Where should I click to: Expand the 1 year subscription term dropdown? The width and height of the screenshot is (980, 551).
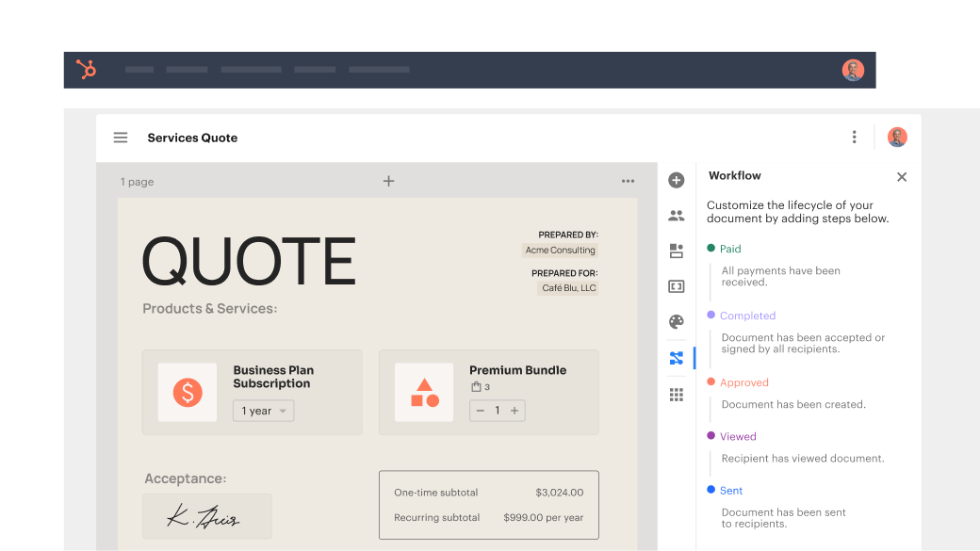click(263, 410)
